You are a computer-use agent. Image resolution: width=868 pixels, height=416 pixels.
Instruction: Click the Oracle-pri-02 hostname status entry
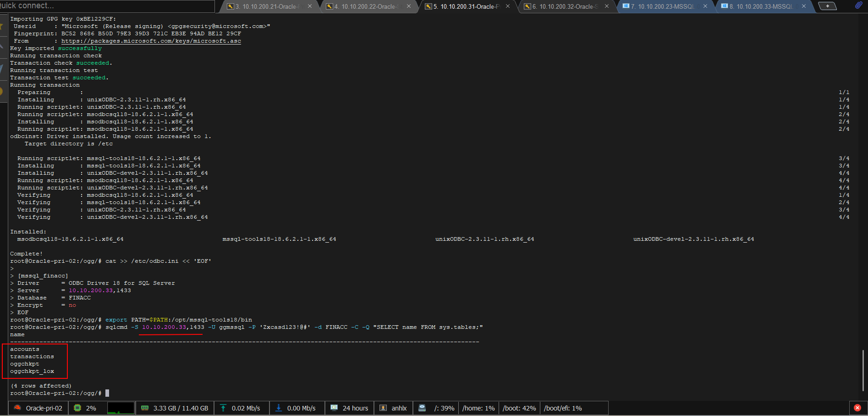click(44, 408)
